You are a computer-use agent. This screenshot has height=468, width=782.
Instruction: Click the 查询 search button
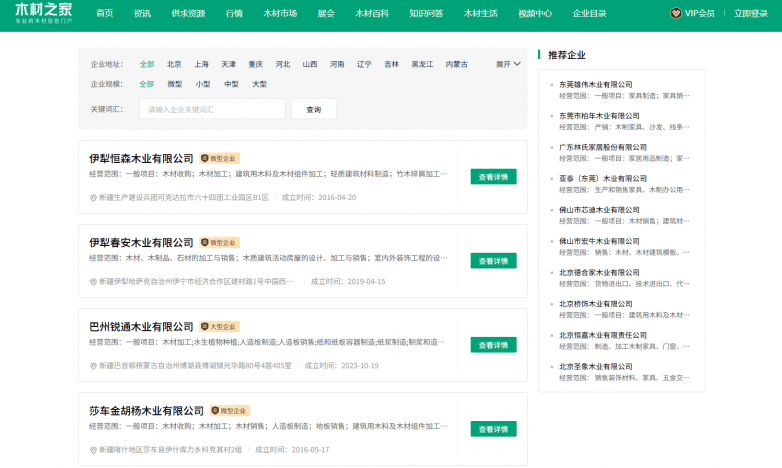(x=314, y=109)
